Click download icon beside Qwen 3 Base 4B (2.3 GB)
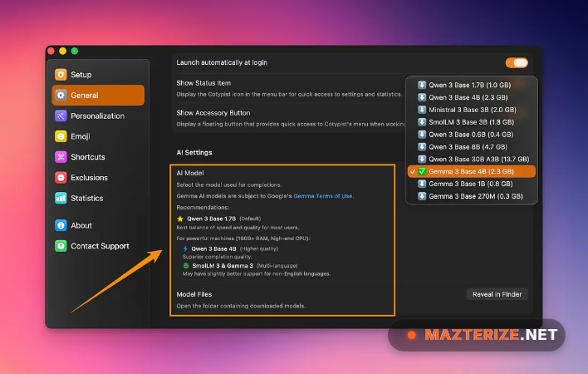This screenshot has height=374, width=588. click(422, 97)
